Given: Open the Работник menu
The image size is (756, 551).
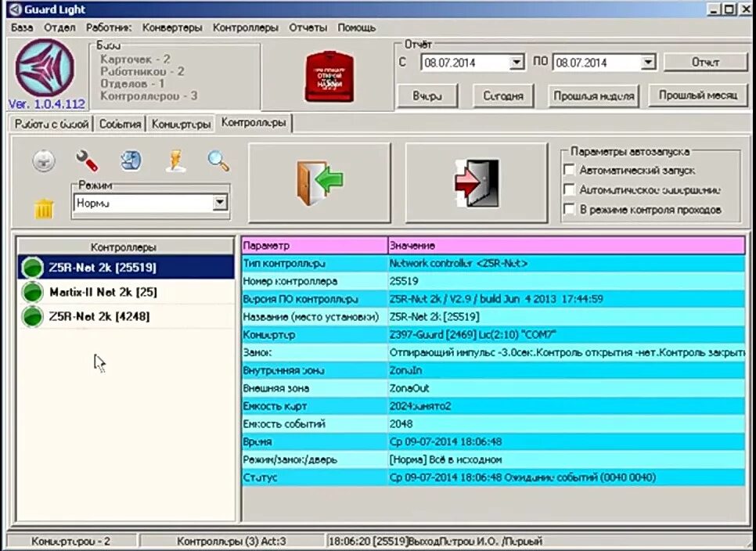Looking at the screenshot, I should [x=109, y=28].
